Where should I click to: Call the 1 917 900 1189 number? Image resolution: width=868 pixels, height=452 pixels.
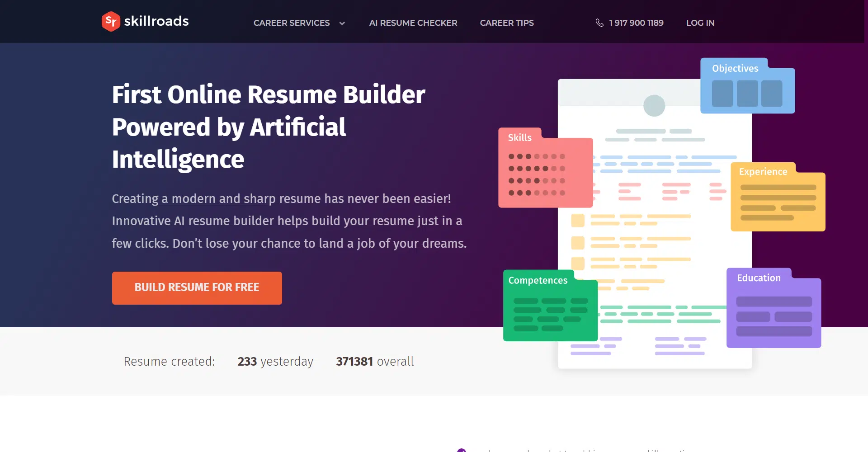click(x=636, y=23)
